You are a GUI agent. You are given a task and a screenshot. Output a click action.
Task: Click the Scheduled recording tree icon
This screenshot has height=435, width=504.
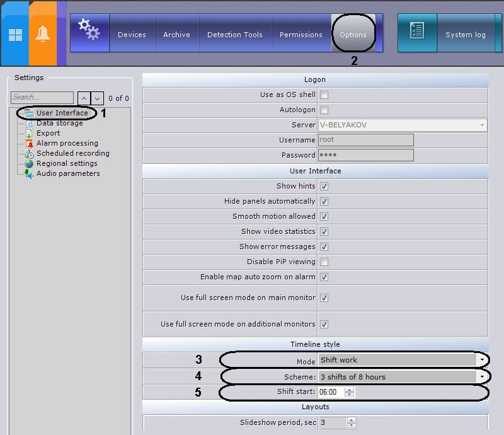coord(29,153)
